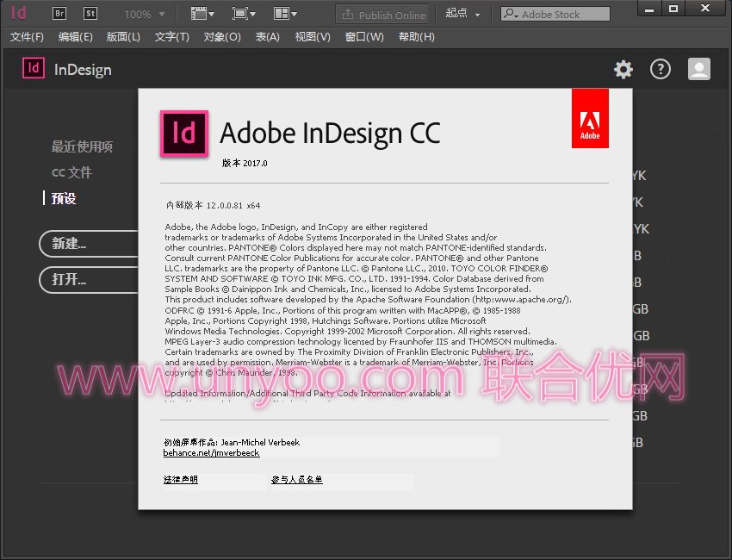Minimize the InDesign window

click(x=649, y=9)
